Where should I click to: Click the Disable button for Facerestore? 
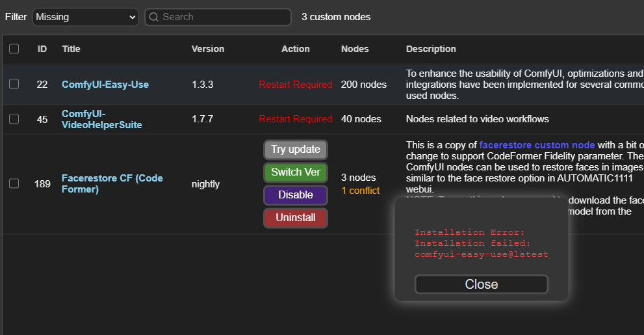tap(295, 195)
